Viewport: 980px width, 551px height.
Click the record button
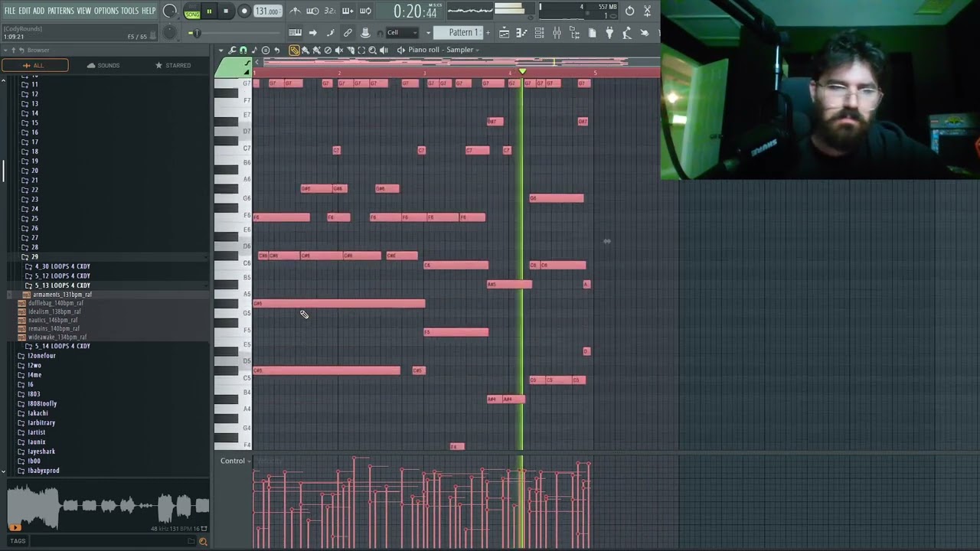pyautogui.click(x=244, y=11)
